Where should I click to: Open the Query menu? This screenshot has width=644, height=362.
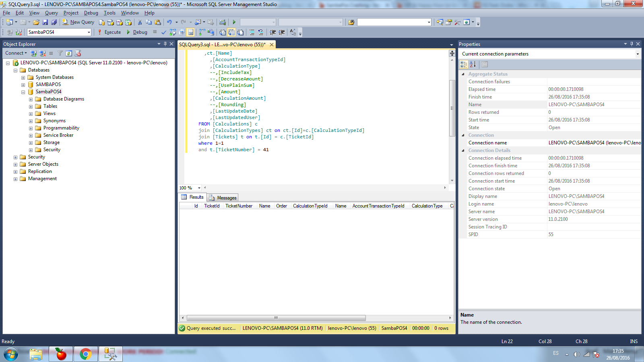coord(51,13)
